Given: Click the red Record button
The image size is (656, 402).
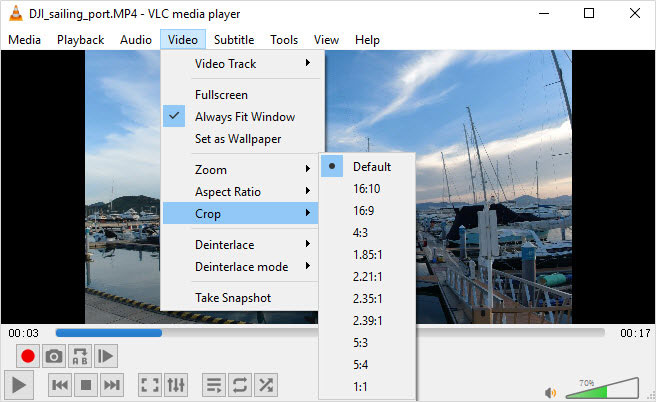Looking at the screenshot, I should (x=28, y=356).
